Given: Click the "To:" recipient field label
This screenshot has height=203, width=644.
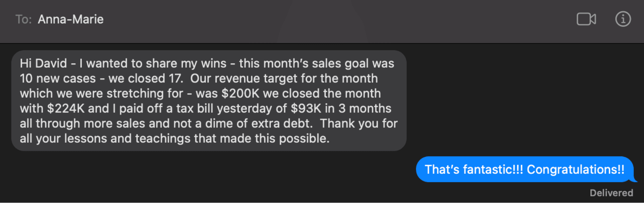Looking at the screenshot, I should [x=23, y=19].
